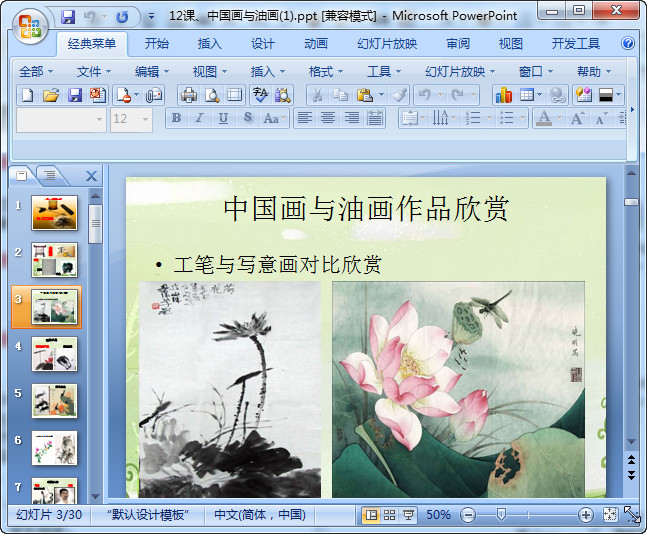
Task: Click the Print icon in toolbar
Action: (x=189, y=95)
